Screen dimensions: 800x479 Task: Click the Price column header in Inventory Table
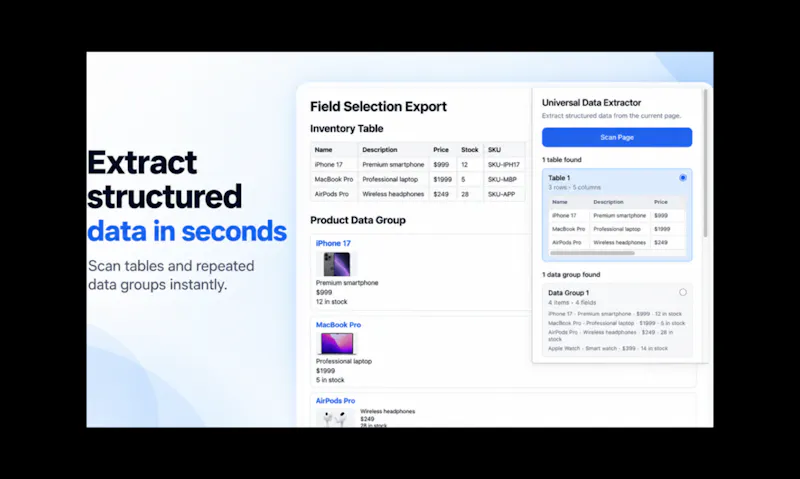pyautogui.click(x=441, y=149)
